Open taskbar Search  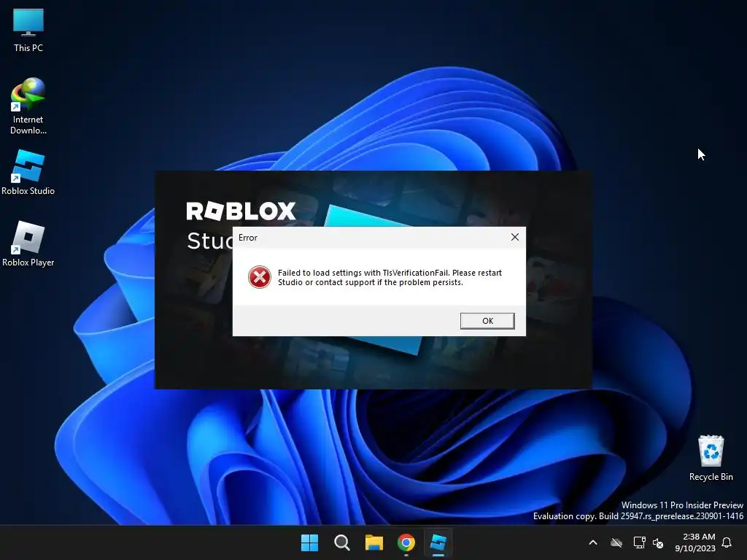click(342, 542)
